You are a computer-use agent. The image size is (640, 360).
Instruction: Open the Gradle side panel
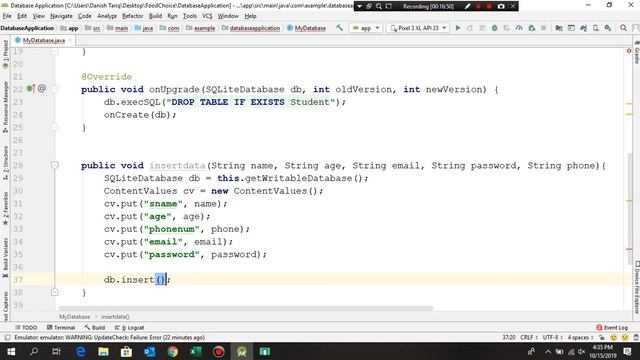pyautogui.click(x=636, y=52)
